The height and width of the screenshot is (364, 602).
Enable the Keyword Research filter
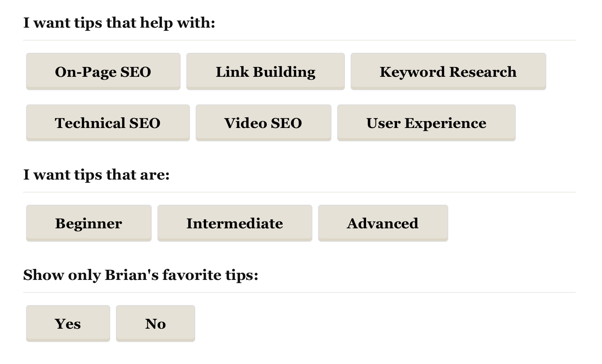(448, 71)
